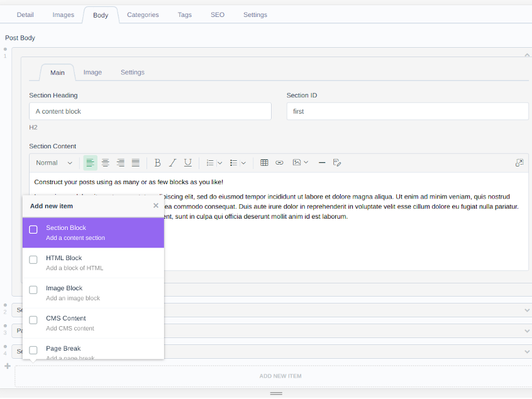The width and height of the screenshot is (532, 399).
Task: Open the Tags tab
Action: pyautogui.click(x=185, y=15)
